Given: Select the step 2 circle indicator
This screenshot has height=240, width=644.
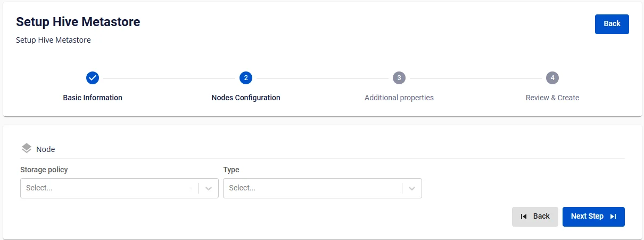Looking at the screenshot, I should tap(246, 78).
